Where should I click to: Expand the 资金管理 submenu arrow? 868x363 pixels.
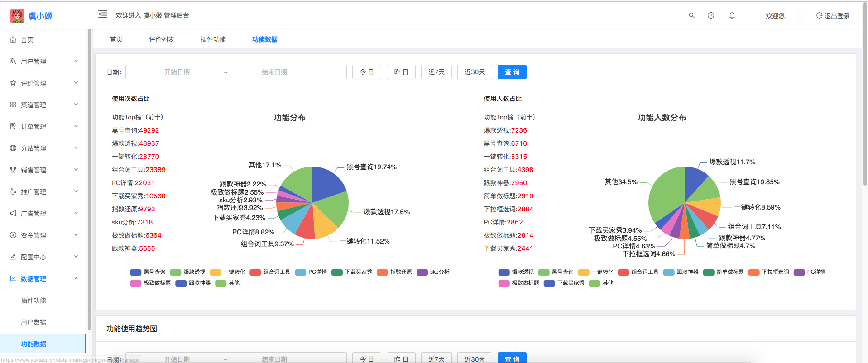[x=76, y=235]
